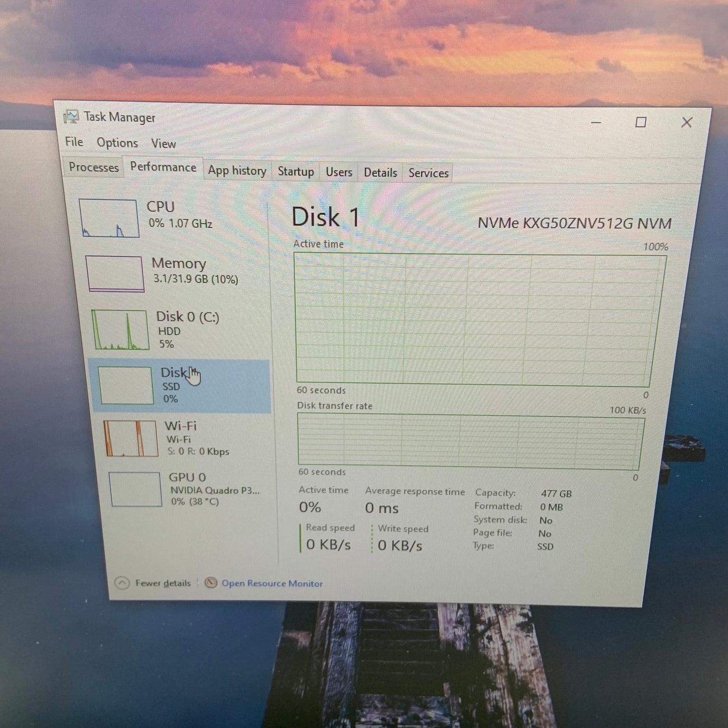Select the Startup tab

tap(295, 172)
